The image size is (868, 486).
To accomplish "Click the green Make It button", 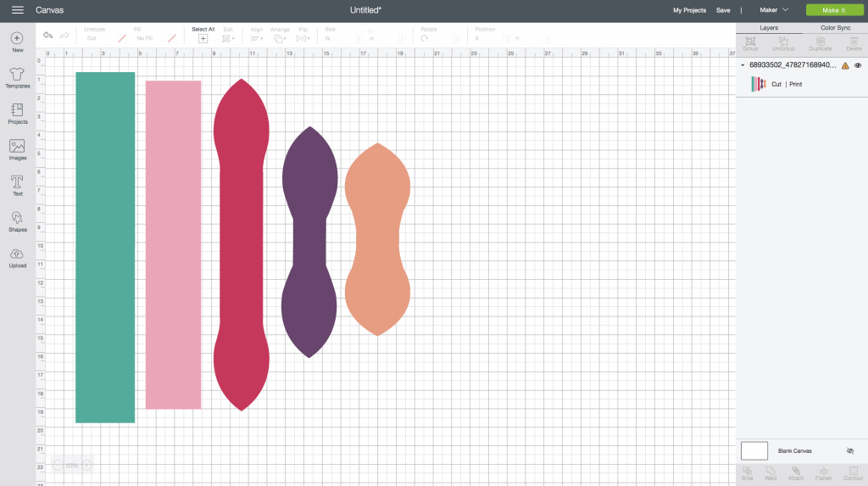I will point(832,10).
